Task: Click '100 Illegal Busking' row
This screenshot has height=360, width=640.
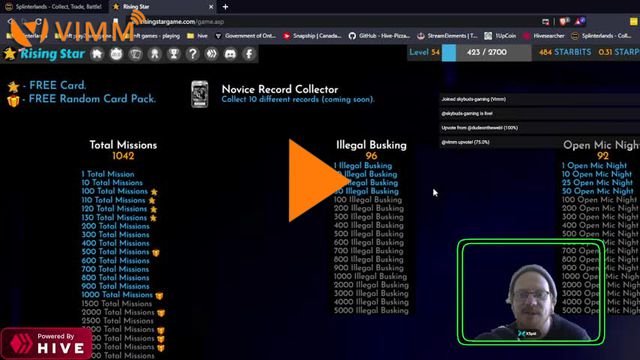Action: pos(368,200)
